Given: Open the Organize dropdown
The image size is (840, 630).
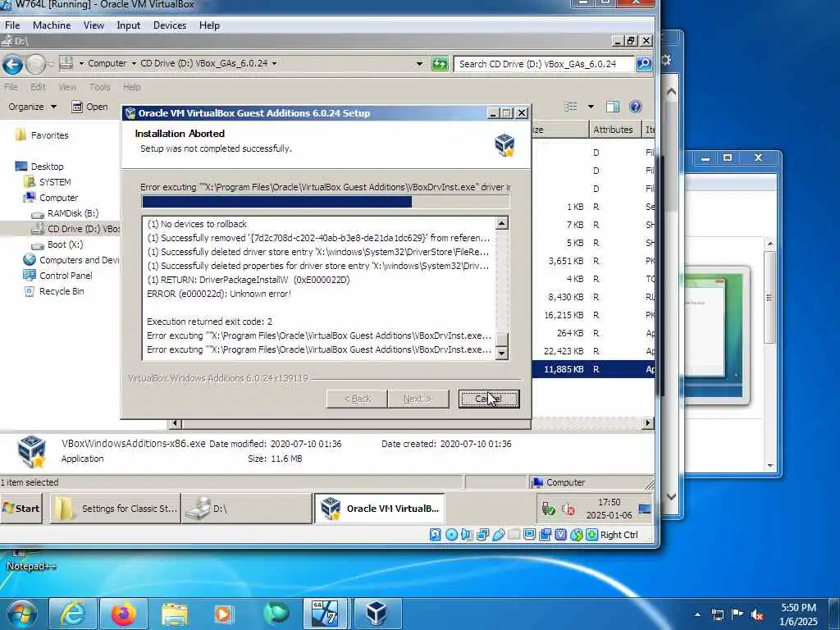Looking at the screenshot, I should [32, 107].
